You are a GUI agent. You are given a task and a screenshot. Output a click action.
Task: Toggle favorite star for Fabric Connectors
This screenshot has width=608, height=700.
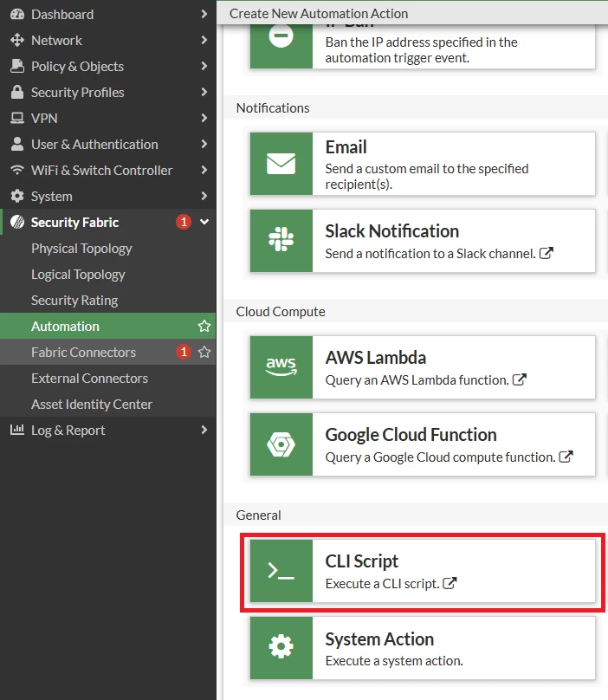point(204,352)
